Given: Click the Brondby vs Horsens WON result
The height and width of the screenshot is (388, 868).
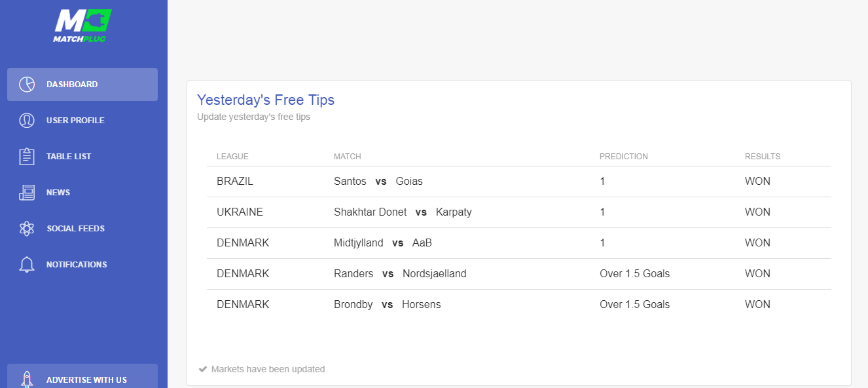Looking at the screenshot, I should pos(757,305).
